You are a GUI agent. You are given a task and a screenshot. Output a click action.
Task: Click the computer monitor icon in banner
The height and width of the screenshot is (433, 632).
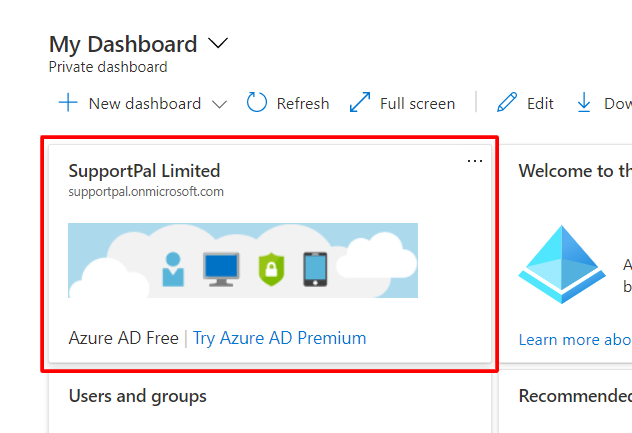coord(221,269)
